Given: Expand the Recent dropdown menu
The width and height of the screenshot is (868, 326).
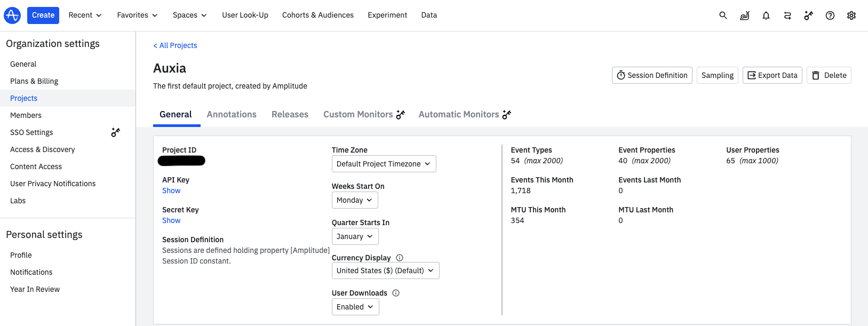Looking at the screenshot, I should [x=85, y=15].
